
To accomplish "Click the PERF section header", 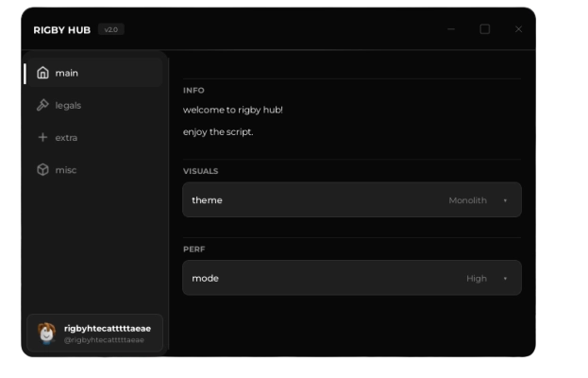I will (x=193, y=249).
